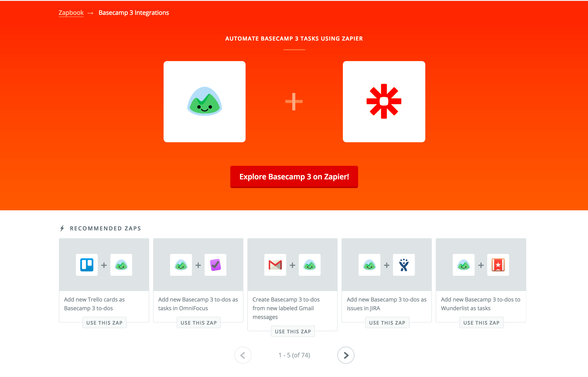Go to previous page of recommended zaps
This screenshot has width=588, height=377.
[243, 355]
